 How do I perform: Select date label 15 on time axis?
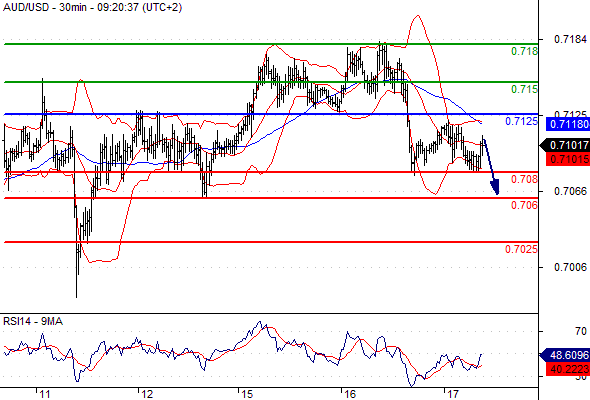[x=247, y=394]
